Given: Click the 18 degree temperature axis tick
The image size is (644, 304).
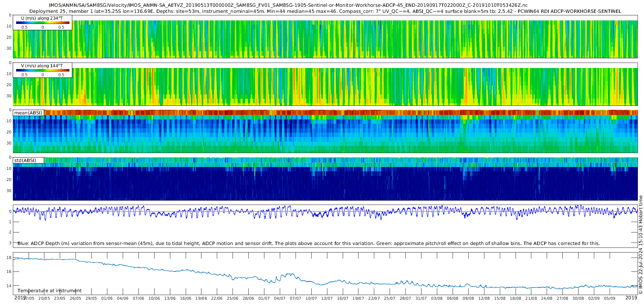Looking at the screenshot, I should [x=9, y=258].
